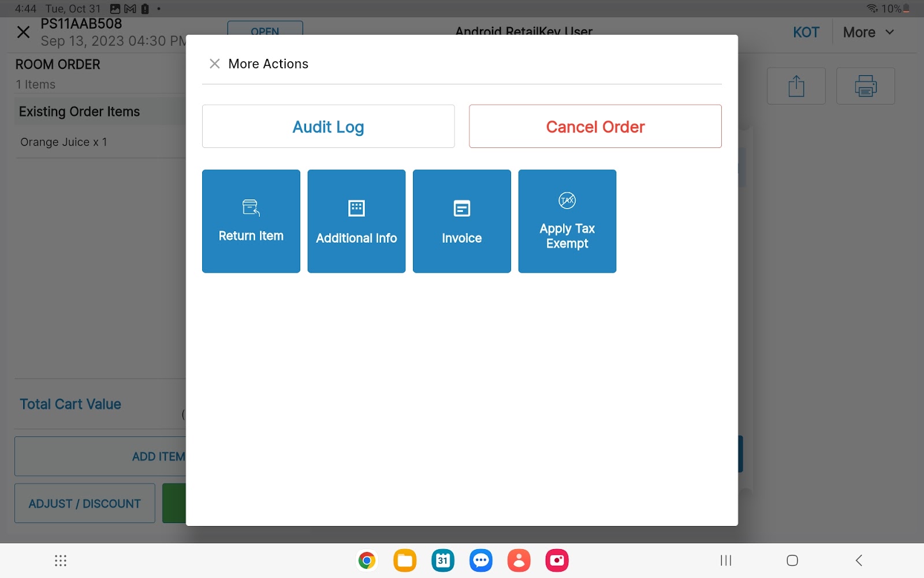Viewport: 924px width, 578px height.
Task: Open the yellow Files app in taskbar
Action: (x=405, y=560)
